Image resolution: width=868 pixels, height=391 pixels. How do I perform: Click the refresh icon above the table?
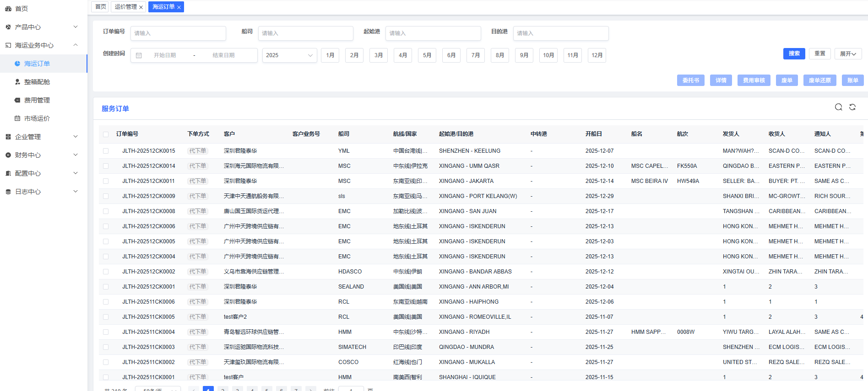click(852, 107)
